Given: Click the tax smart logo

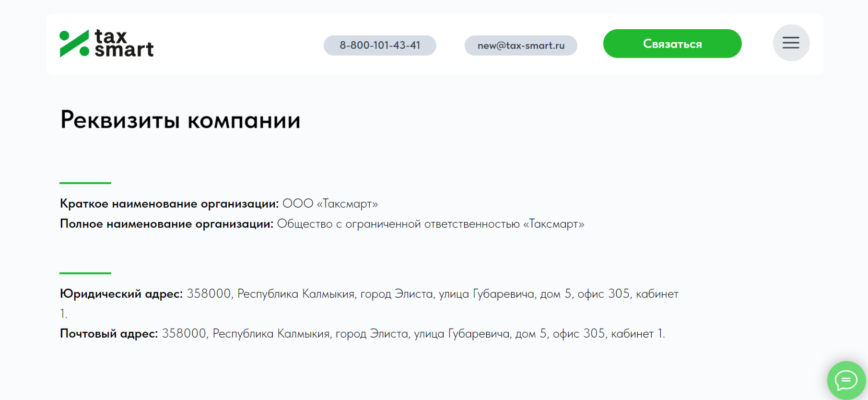Looking at the screenshot, I should tap(106, 44).
